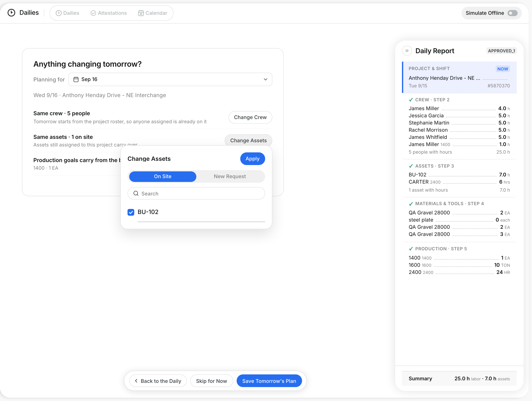Click green checkmark beside Crew Step 2

click(x=411, y=100)
